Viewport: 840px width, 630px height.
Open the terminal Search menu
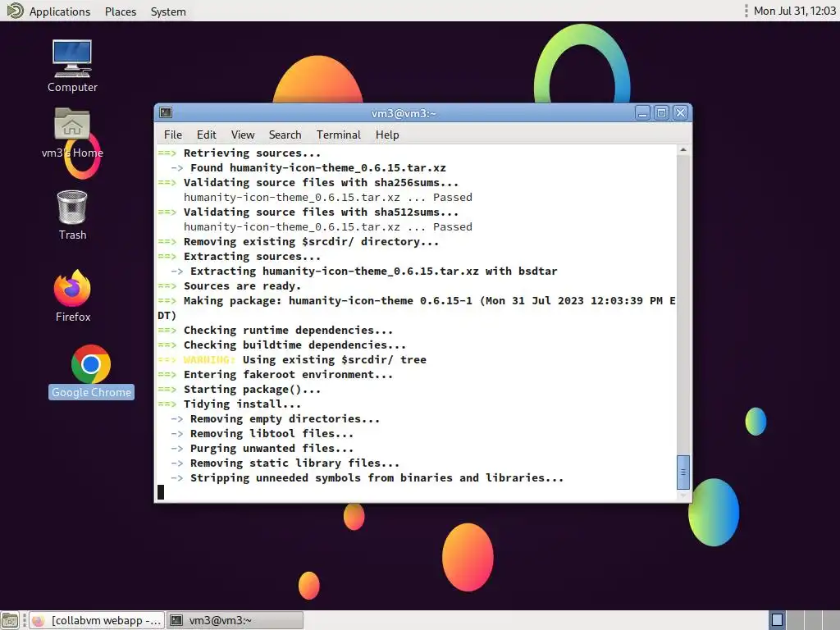point(285,135)
